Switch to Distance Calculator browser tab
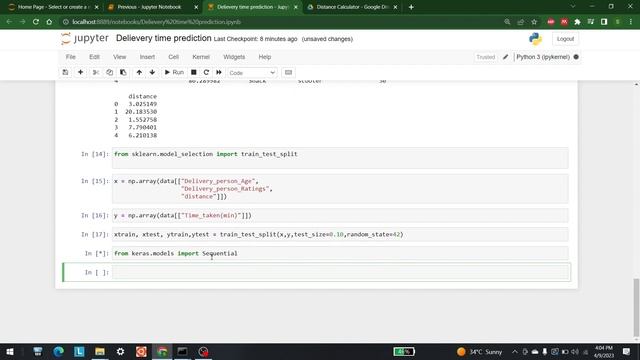 (x=352, y=7)
